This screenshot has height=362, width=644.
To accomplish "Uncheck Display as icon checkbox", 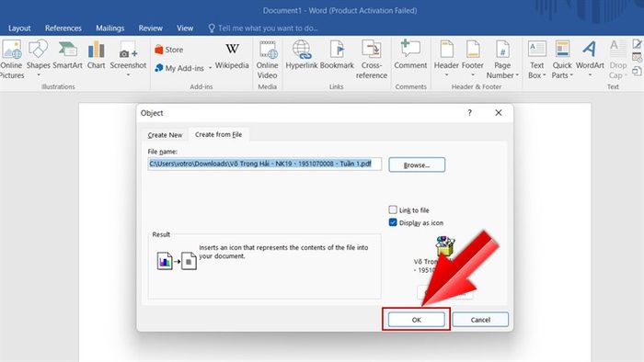I will [393, 222].
